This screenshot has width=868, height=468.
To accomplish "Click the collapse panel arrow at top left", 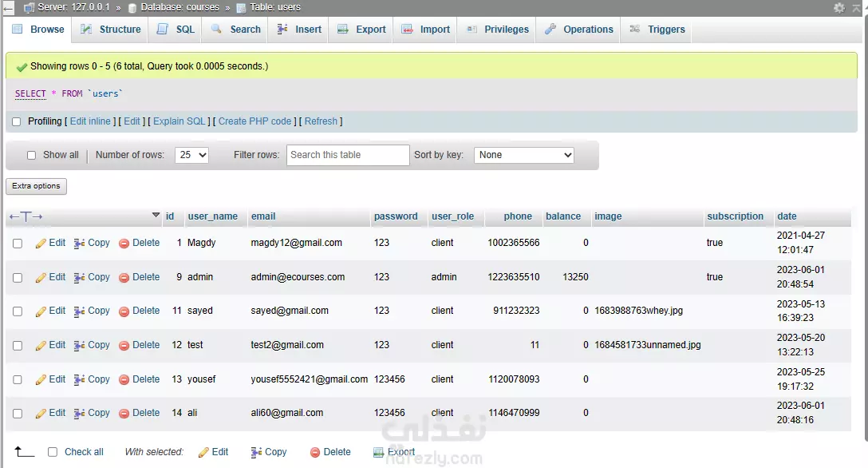I will coord(8,8).
